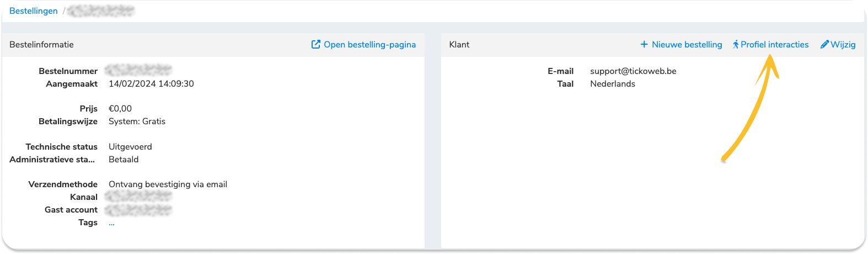This screenshot has width=868, height=254.
Task: Click the Aangemaakt date 14/02/2024 14:09:30
Action: click(x=151, y=84)
